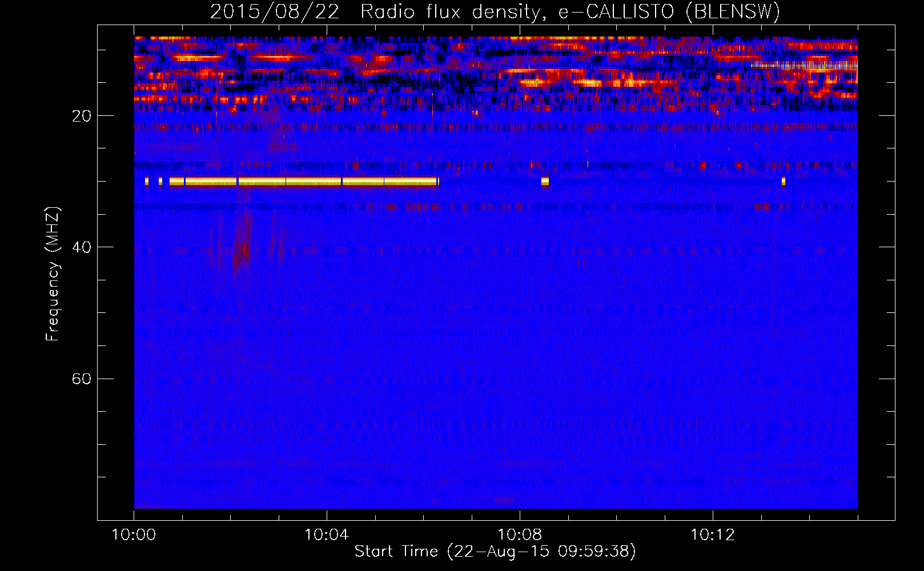This screenshot has height=571, width=924.
Task: Click the short yellow burst after 10:08
Action: pos(545,182)
